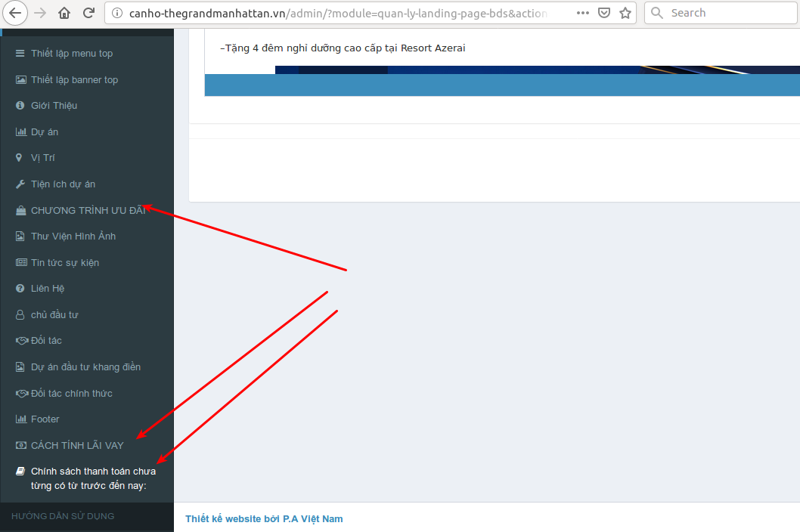Go back with the browser back arrow
Screen dimensions: 800x532
pyautogui.click(x=15, y=14)
